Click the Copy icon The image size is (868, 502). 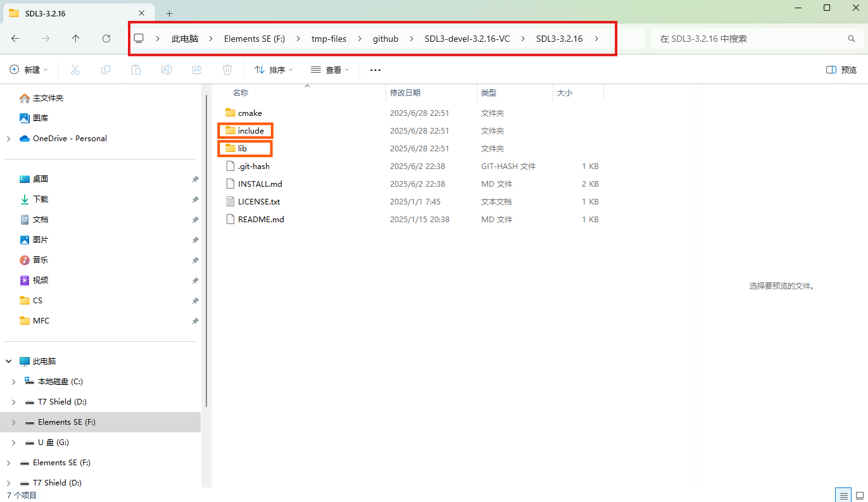tap(106, 70)
